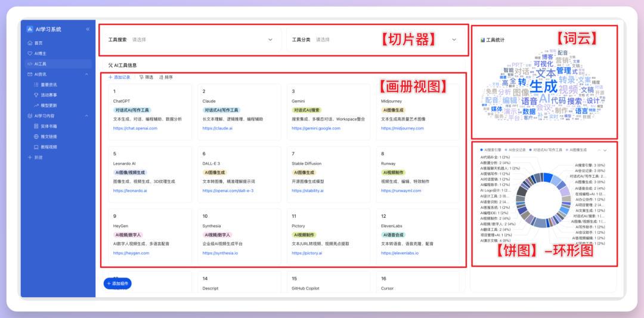This screenshot has height=318, width=644.
Task: Open the https://midjourney.com link
Action: click(402, 128)
